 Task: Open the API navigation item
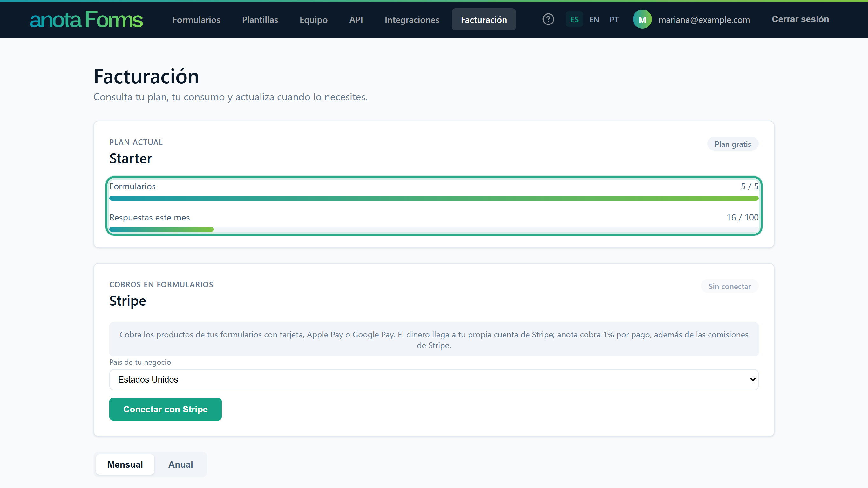tap(356, 20)
